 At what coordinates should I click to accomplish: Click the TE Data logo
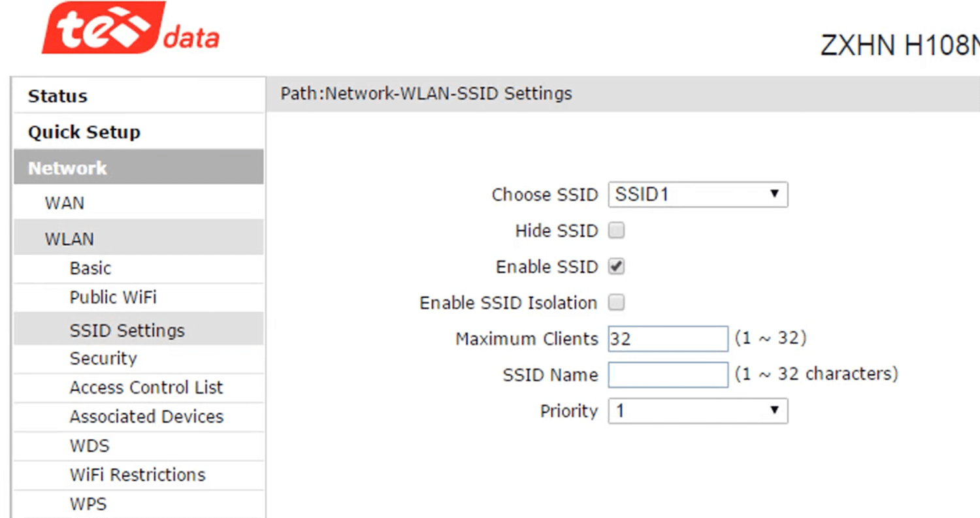(130, 31)
